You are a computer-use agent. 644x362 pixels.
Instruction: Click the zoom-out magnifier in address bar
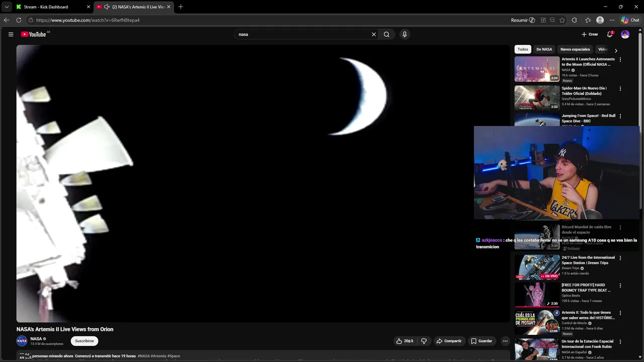[552, 20]
